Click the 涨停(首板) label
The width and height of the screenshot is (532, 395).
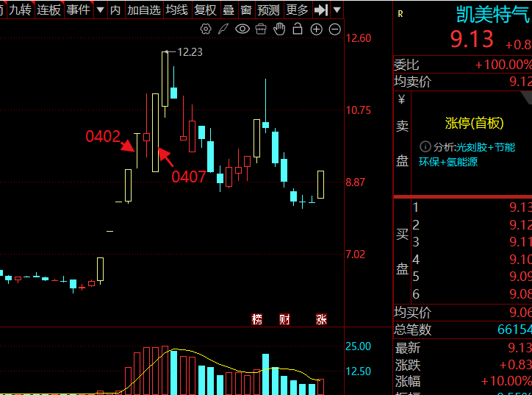pyautogui.click(x=475, y=123)
